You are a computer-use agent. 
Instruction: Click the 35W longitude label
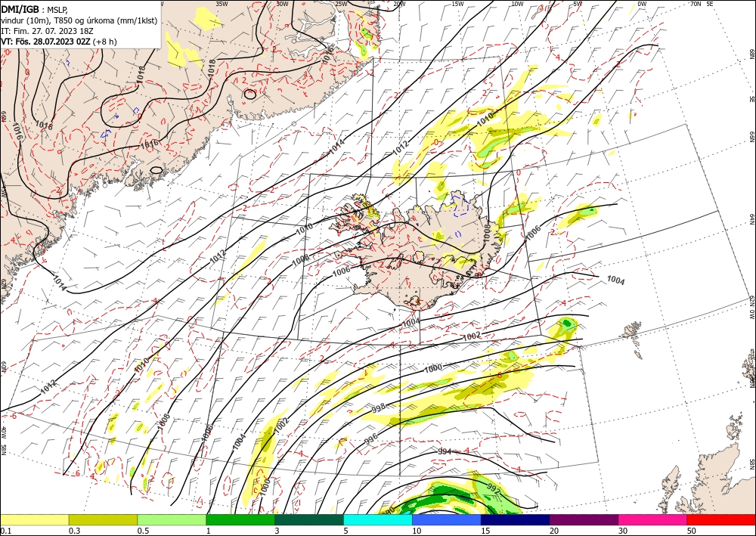pos(222,4)
